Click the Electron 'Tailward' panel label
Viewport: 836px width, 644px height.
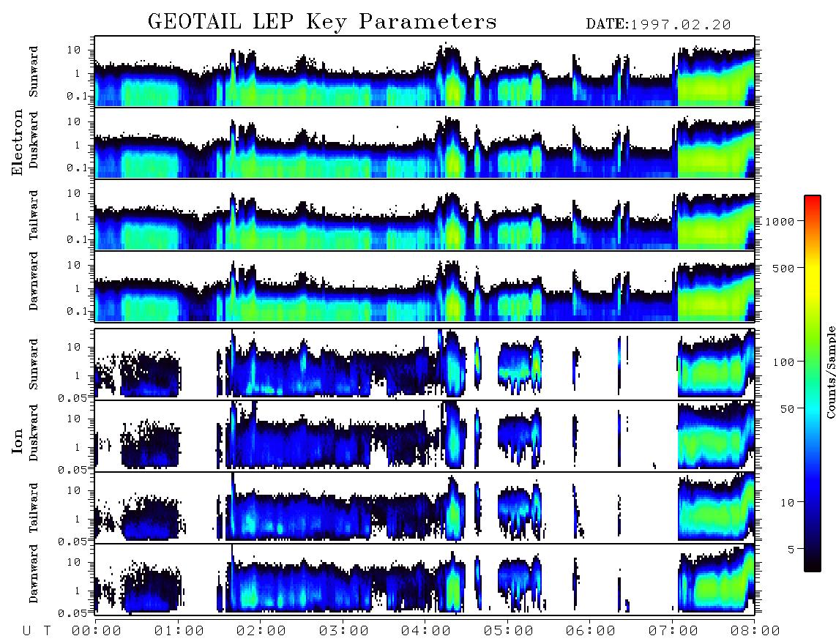34,215
